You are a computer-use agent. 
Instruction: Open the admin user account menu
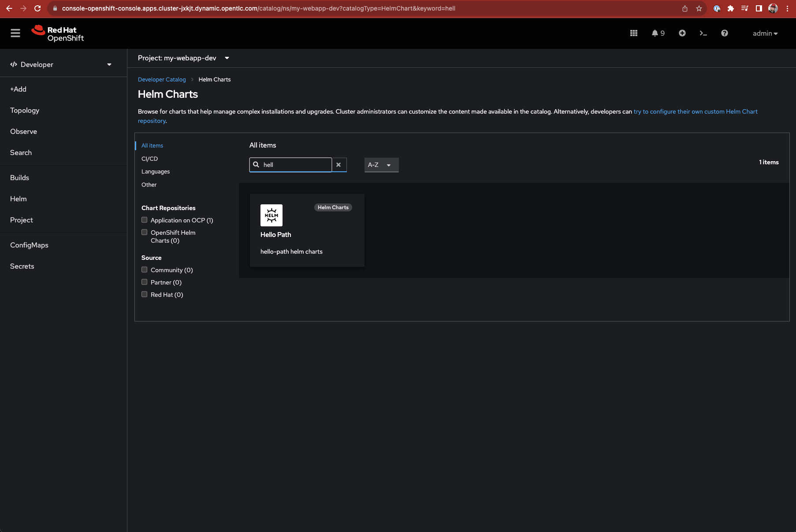tap(765, 33)
